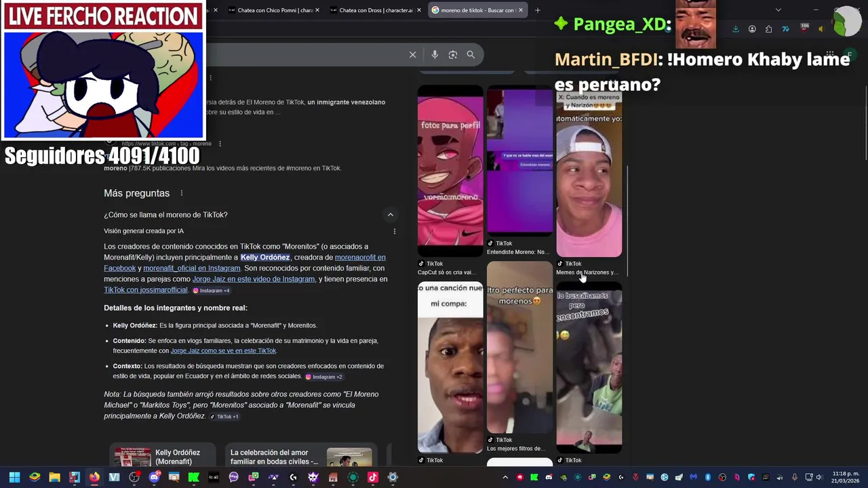Open the character.ai app in taskbar

click(214, 477)
